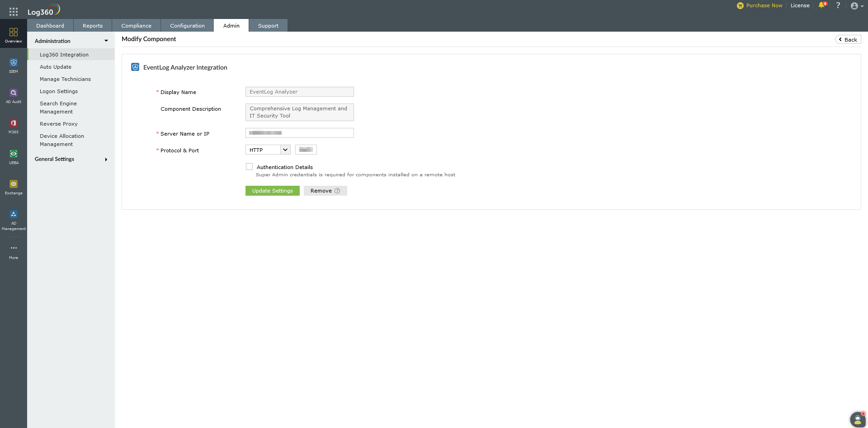Click the Purchase Now link
868x428 pixels.
pyautogui.click(x=764, y=5)
